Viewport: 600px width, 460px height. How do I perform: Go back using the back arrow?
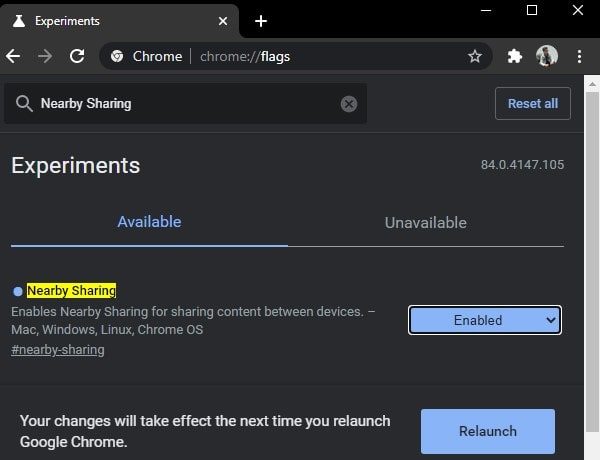pyautogui.click(x=13, y=56)
